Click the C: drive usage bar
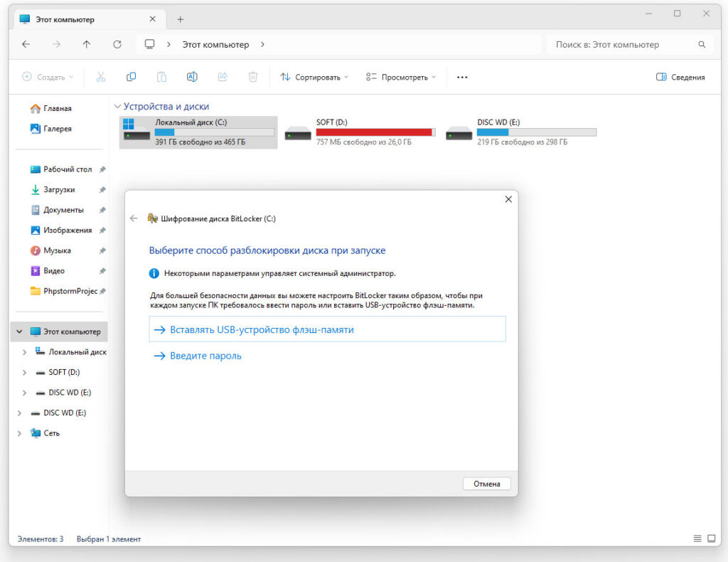The width and height of the screenshot is (728, 562). click(215, 132)
